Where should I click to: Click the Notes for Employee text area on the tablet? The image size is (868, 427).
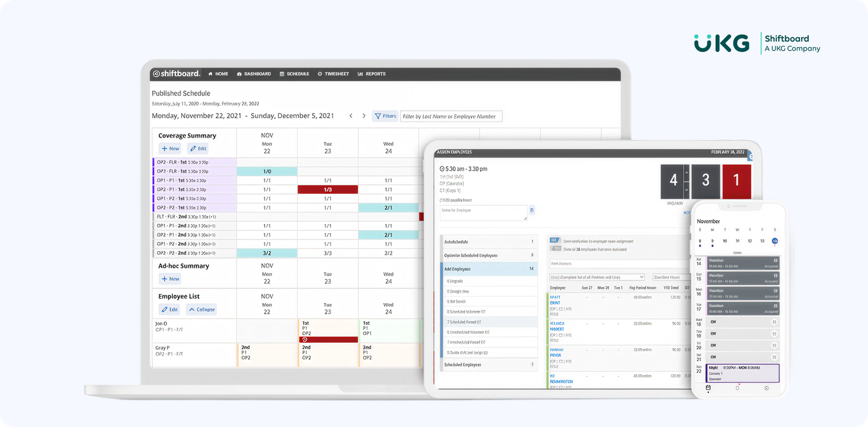483,213
